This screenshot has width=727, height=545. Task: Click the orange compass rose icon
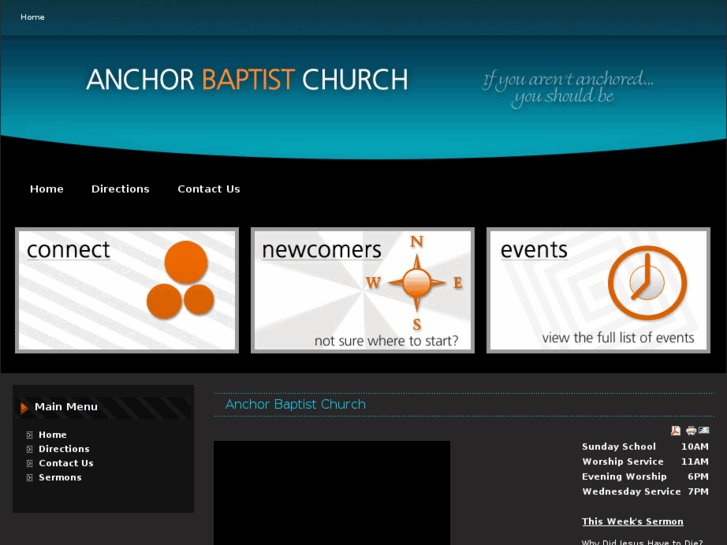pyautogui.click(x=416, y=282)
